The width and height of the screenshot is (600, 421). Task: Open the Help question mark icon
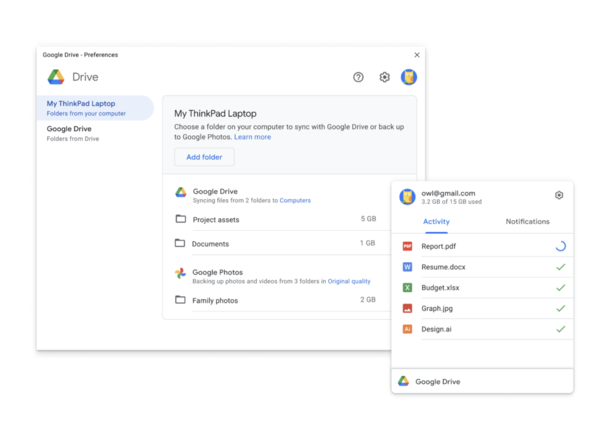tap(358, 77)
